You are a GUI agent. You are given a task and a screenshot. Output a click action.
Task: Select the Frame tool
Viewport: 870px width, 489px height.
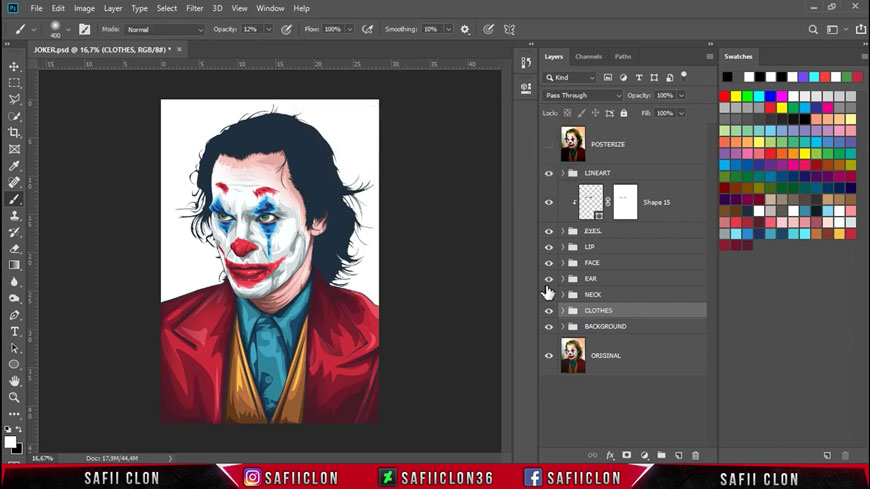point(14,149)
